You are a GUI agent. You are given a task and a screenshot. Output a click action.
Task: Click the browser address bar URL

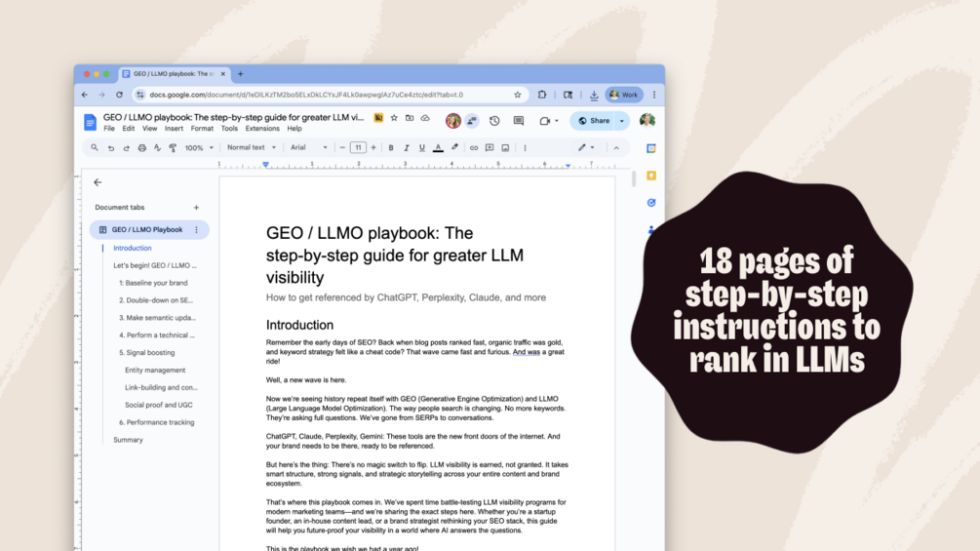point(306,95)
